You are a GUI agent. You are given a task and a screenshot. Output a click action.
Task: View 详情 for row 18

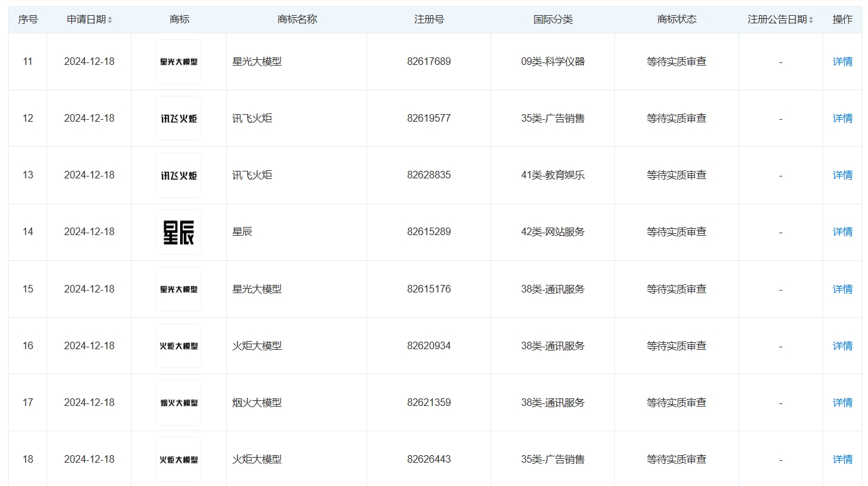(842, 459)
